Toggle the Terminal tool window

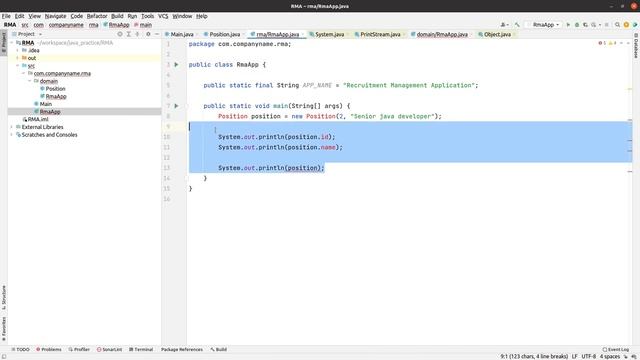click(141, 349)
